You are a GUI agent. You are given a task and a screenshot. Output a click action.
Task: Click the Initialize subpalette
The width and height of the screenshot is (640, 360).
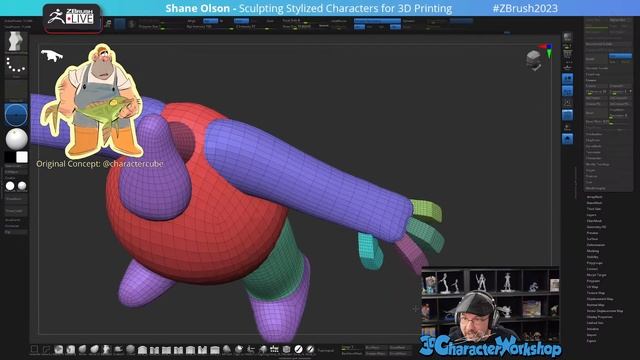[593, 329]
